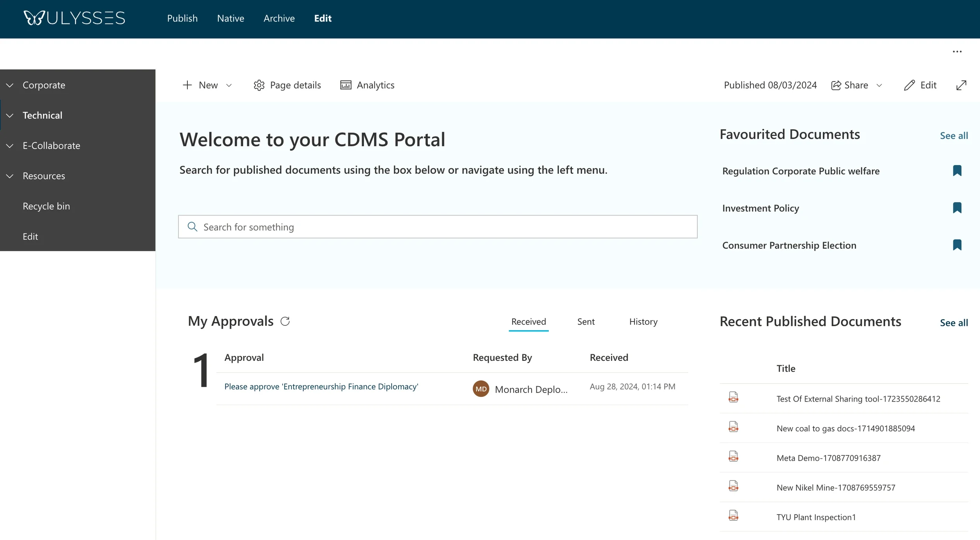The height and width of the screenshot is (540, 980).
Task: Open Page details gear icon
Action: point(259,85)
